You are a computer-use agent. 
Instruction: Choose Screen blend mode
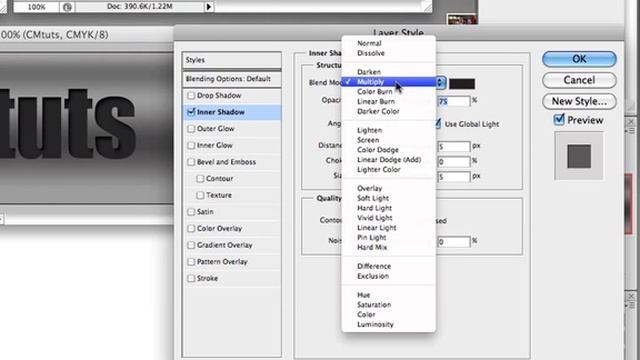tap(389, 140)
